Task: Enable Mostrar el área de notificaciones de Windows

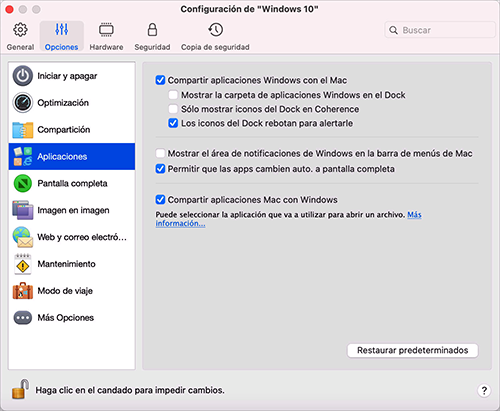Action: 160,153
